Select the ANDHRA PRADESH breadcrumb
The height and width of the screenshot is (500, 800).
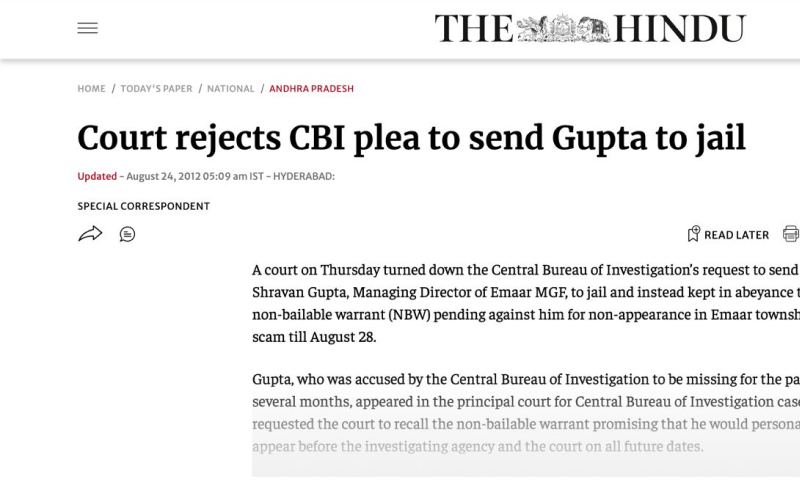coord(311,89)
